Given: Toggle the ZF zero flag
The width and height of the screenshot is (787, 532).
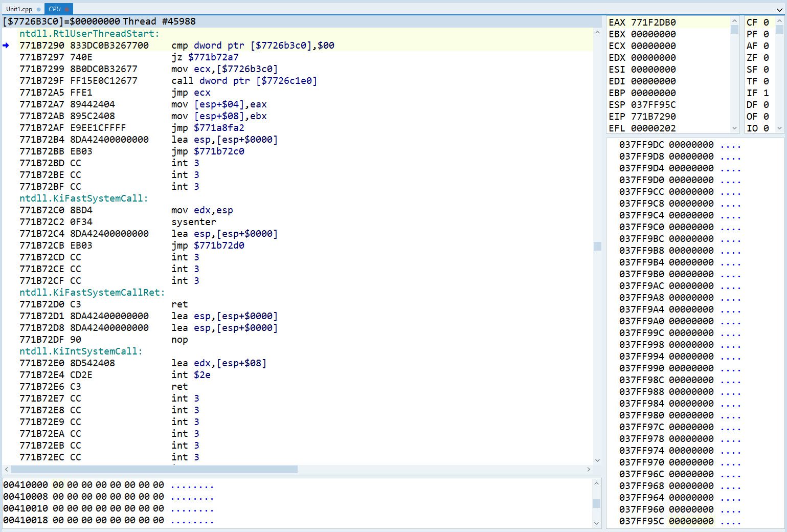Looking at the screenshot, I should [758, 58].
